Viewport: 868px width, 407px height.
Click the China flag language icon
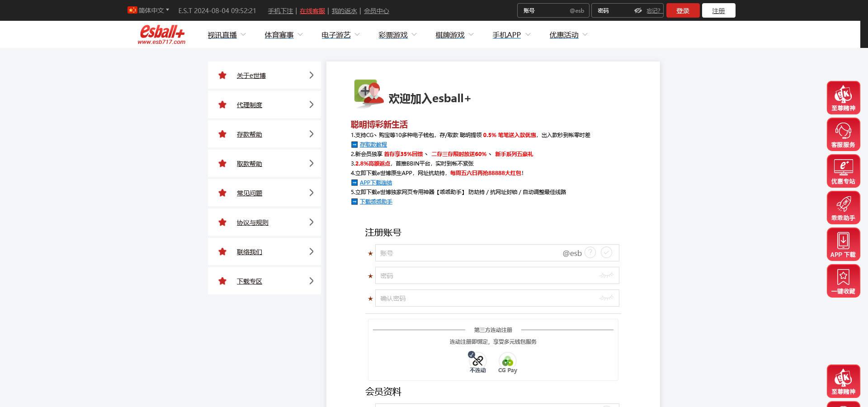[132, 10]
